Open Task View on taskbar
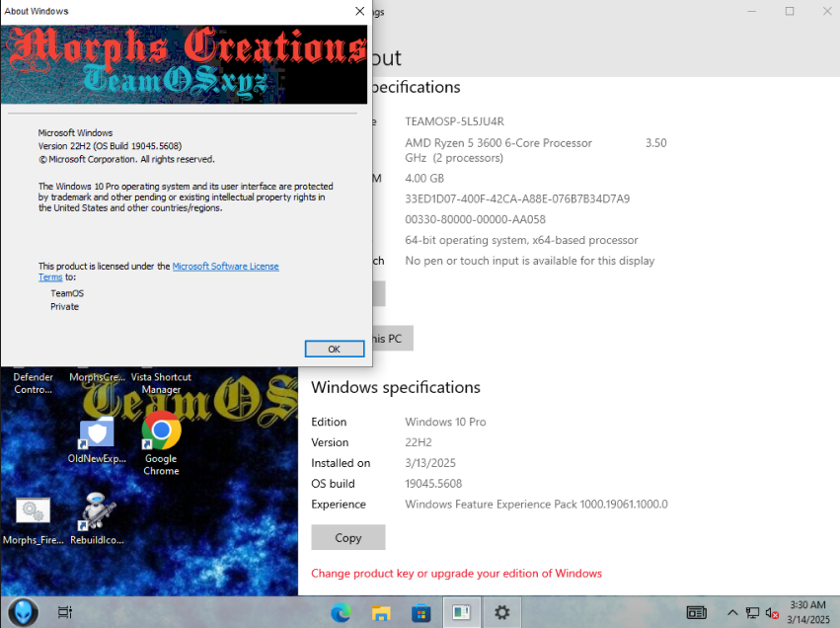 [x=65, y=612]
